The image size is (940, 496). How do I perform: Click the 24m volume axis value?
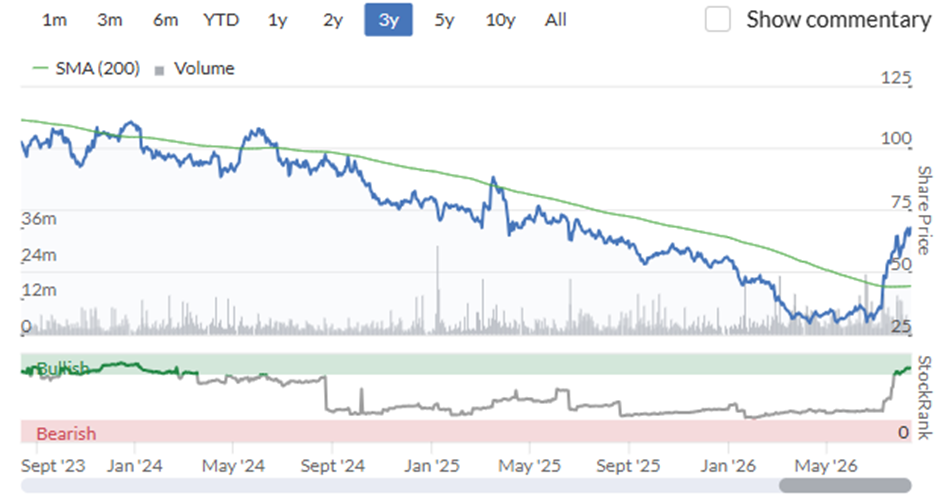tap(39, 255)
